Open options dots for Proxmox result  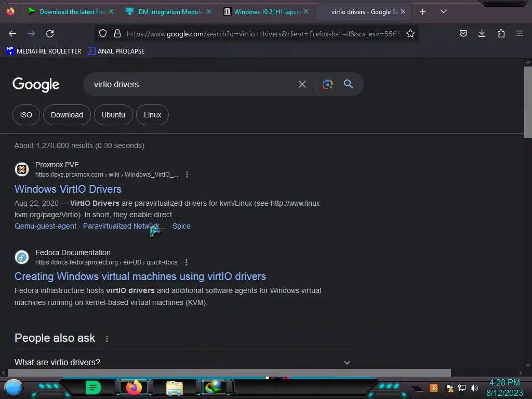(x=187, y=175)
